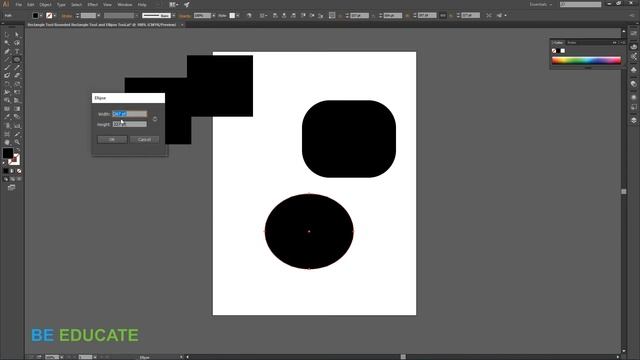This screenshot has height=360, width=640.
Task: Select the Mesh tool
Action: (x=7, y=109)
